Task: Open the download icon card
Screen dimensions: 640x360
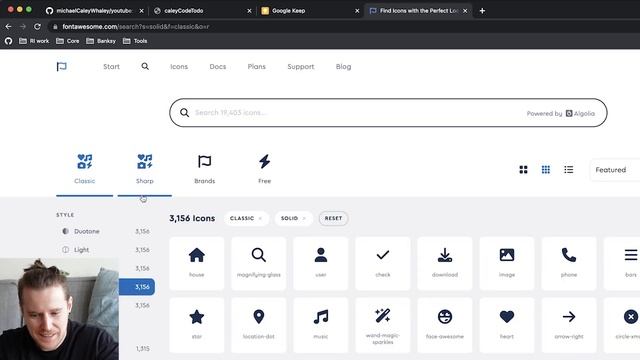Action: [445, 263]
